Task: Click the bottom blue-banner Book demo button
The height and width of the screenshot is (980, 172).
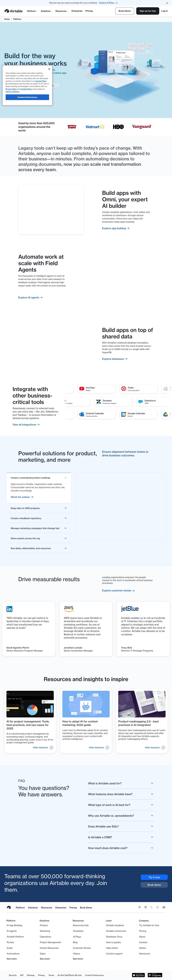Action: coord(154,885)
